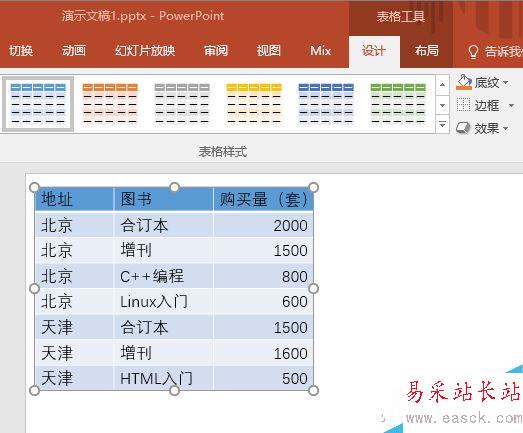
Task: Click the C++编程 cell
Action: (163, 276)
